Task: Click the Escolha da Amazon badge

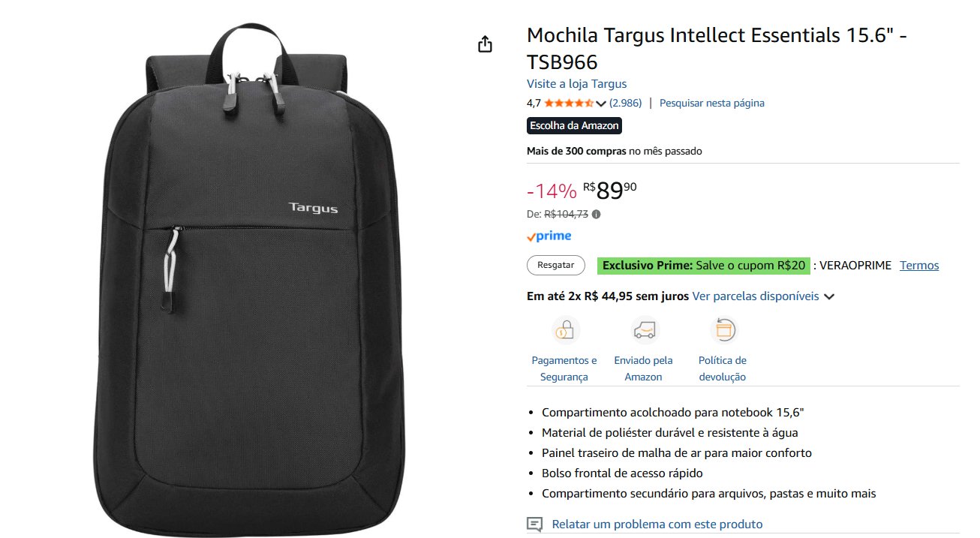Action: click(x=574, y=125)
